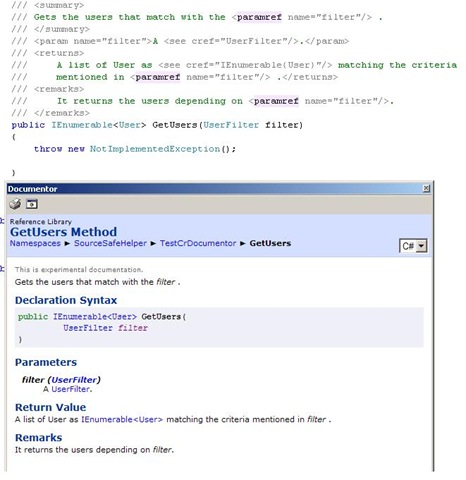This screenshot has width=466, height=480.
Task: Click the GetUsers breadcrumb item
Action: tap(270, 243)
